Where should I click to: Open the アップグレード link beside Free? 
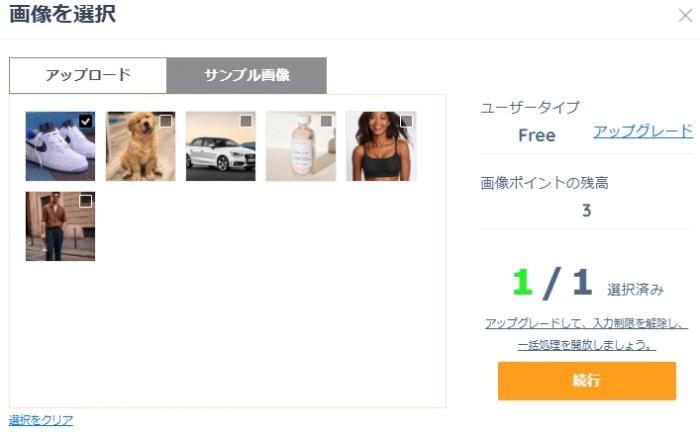pos(642,131)
